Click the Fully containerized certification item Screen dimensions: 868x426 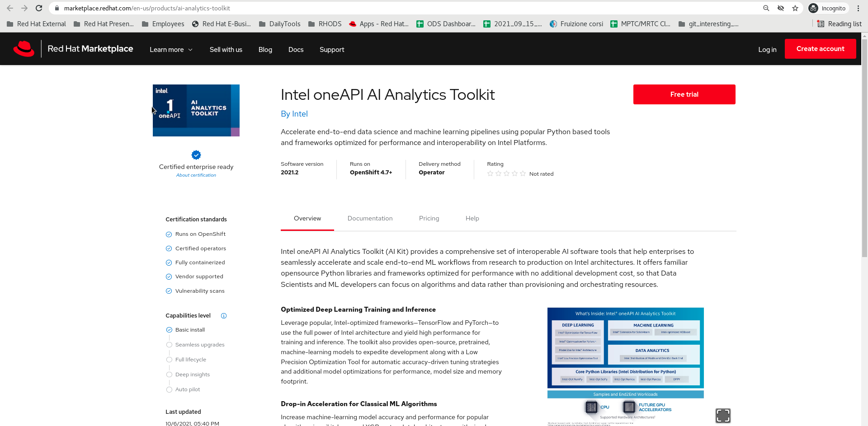point(195,262)
